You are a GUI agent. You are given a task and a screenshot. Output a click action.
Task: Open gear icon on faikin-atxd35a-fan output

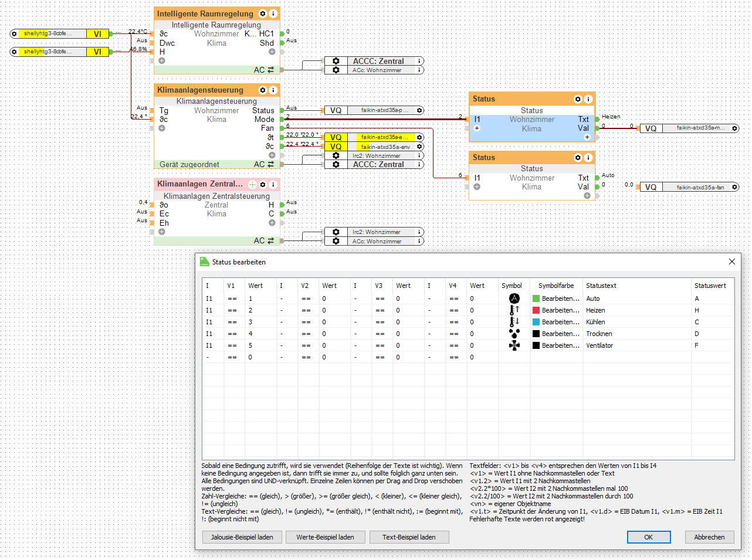pos(734,187)
